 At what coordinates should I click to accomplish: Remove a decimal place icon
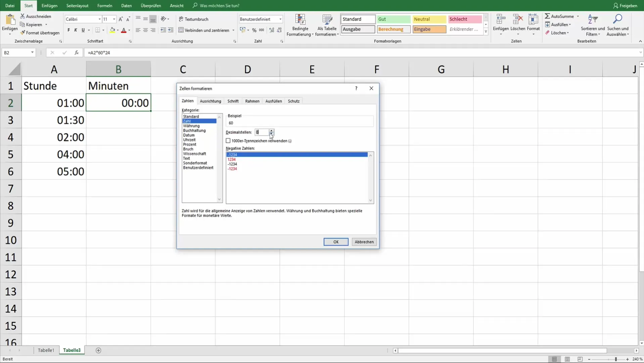point(279,30)
